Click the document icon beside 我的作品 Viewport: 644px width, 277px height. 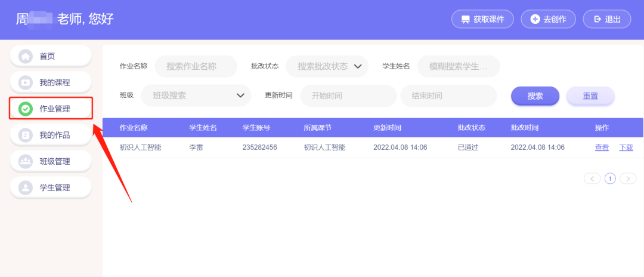pos(26,135)
